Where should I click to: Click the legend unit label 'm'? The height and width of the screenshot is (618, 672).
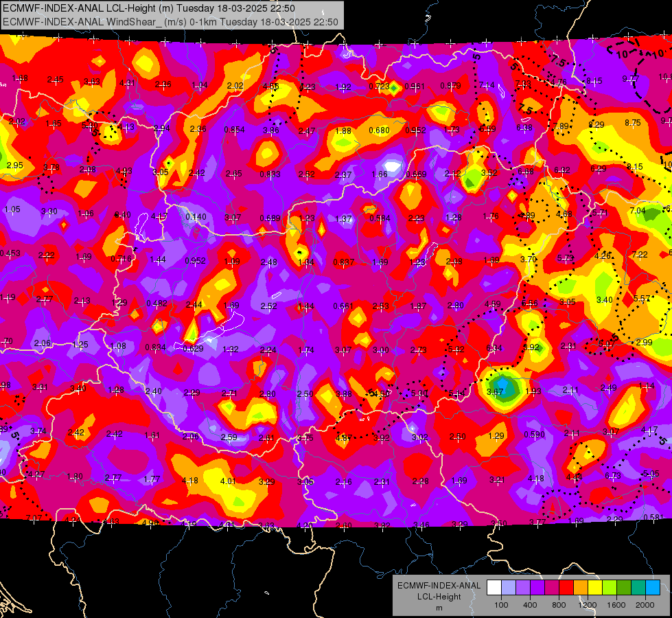pos(439,608)
